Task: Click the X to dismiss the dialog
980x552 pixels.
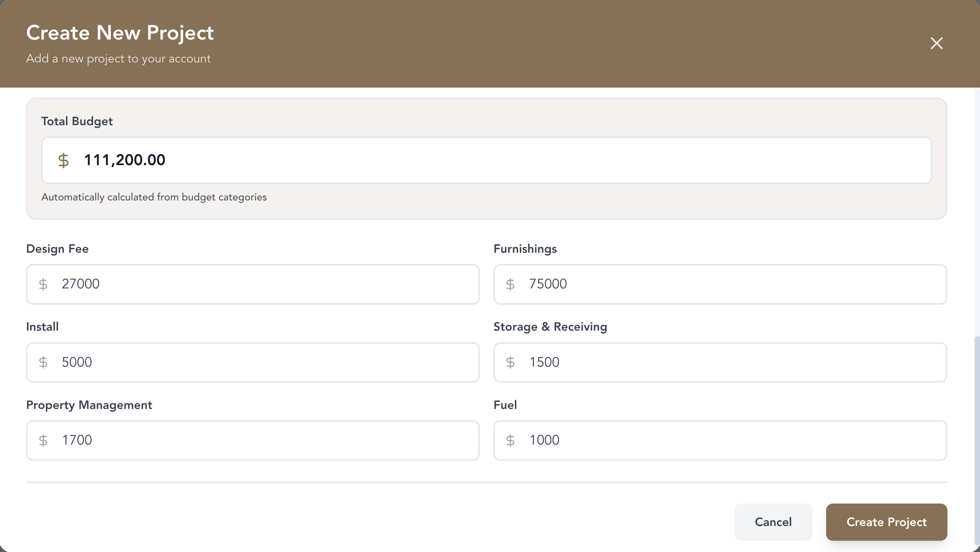Action: tap(937, 43)
